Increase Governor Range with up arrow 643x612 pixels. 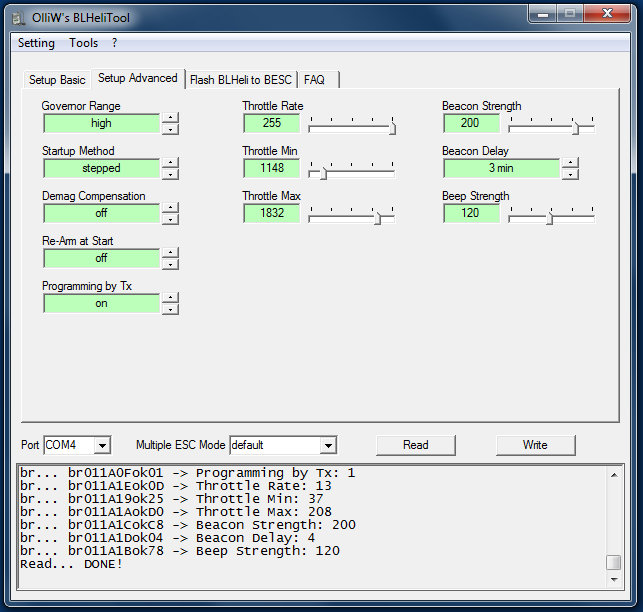pos(170,118)
